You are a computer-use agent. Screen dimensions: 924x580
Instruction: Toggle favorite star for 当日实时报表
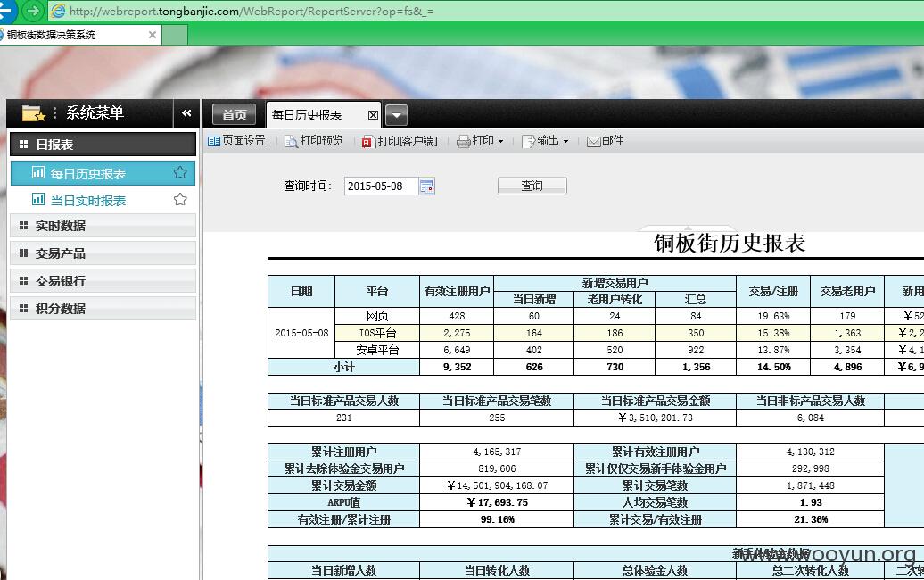[x=180, y=200]
